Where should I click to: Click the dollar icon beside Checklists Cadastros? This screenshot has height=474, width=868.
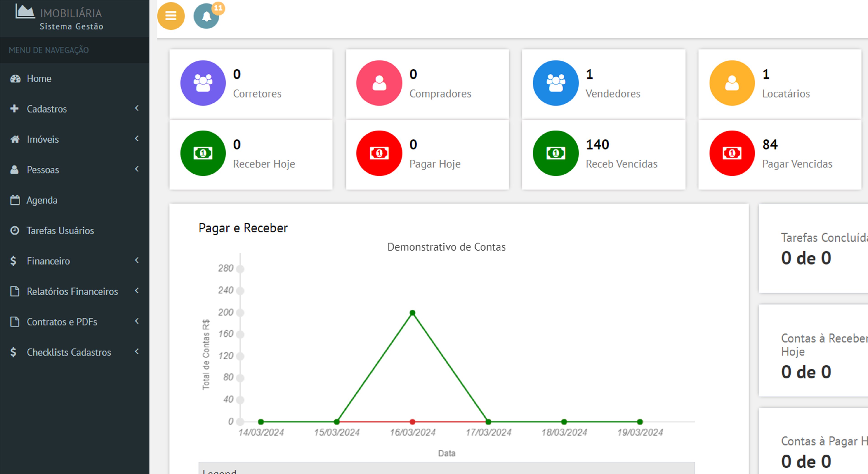click(13, 352)
